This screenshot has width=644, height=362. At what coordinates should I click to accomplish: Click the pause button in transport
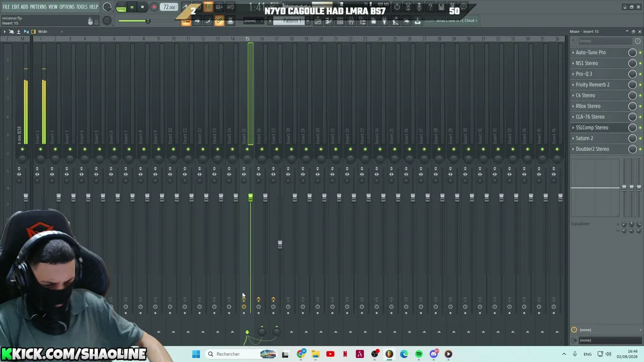[132, 7]
